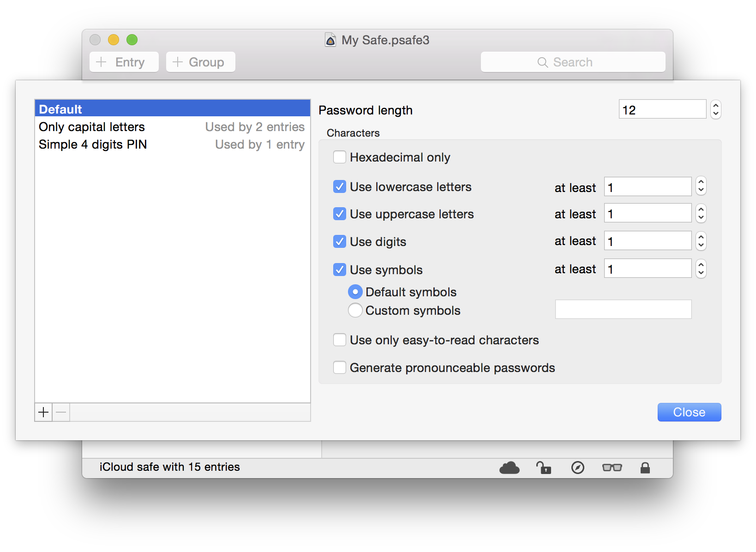The height and width of the screenshot is (552, 756).
Task: Click the compass icon in status bar
Action: click(577, 468)
